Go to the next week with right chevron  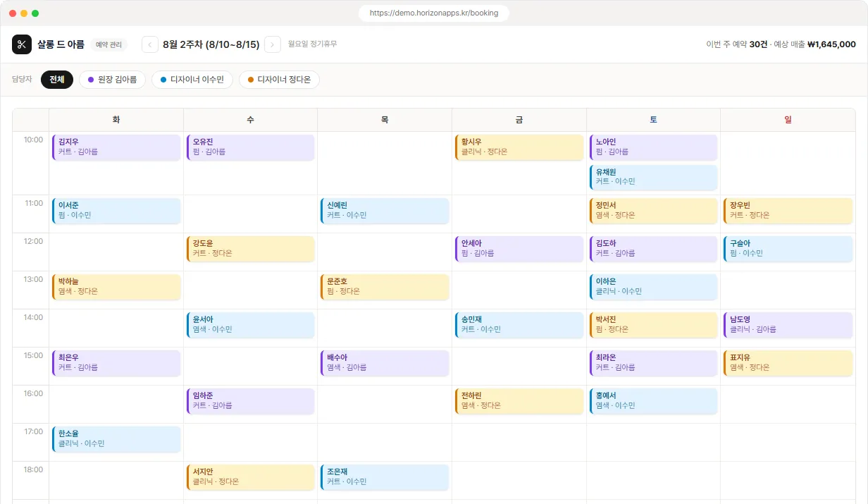[x=273, y=44]
